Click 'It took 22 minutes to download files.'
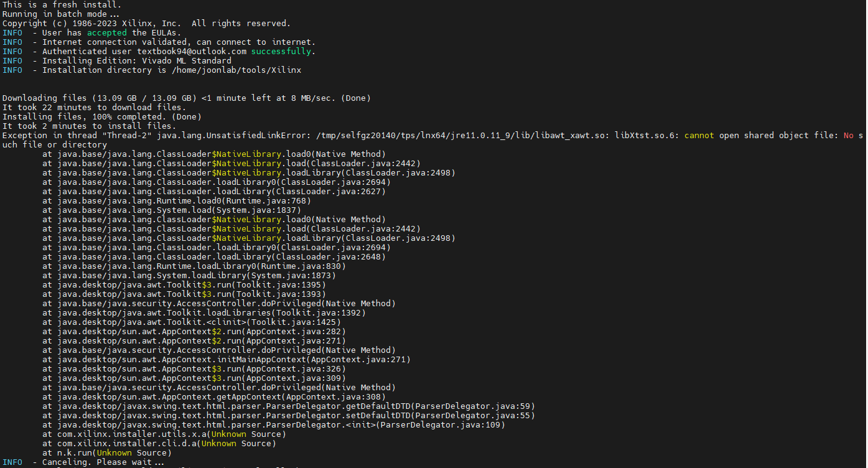 coord(95,108)
